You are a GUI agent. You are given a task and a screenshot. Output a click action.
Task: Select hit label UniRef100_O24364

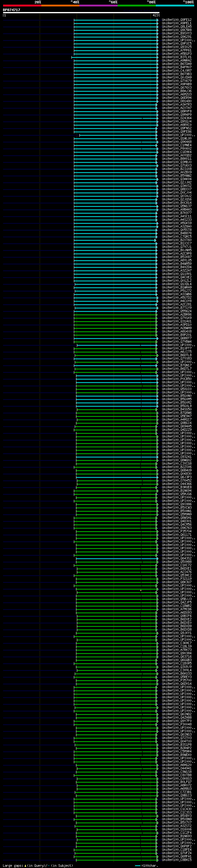(x=177, y=118)
